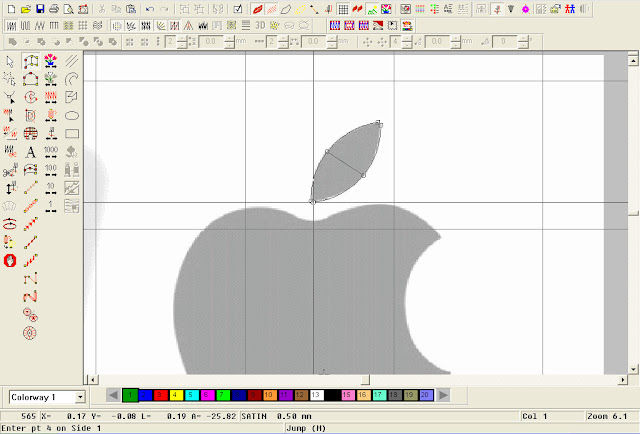The image size is (640, 434).
Task: Click the colorful flower picture icon in the top toolbar
Action: tap(386, 9)
